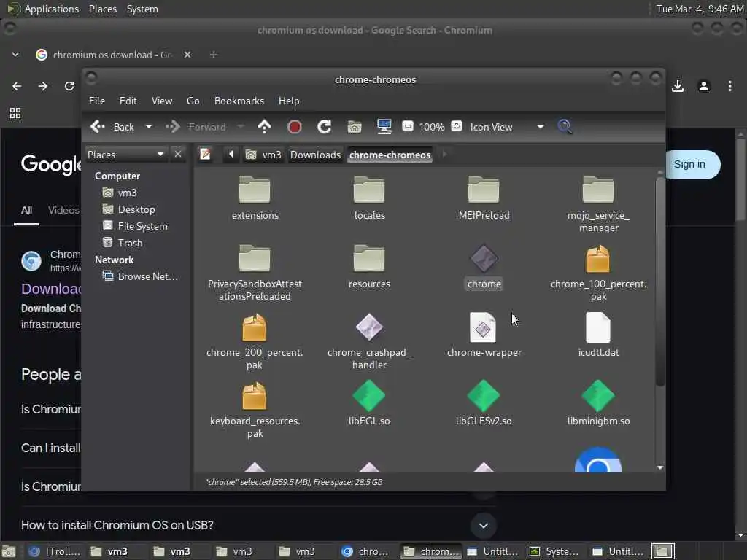747x560 pixels.
Task: Select the chrome_100_percent.pak file
Action: pos(598,273)
